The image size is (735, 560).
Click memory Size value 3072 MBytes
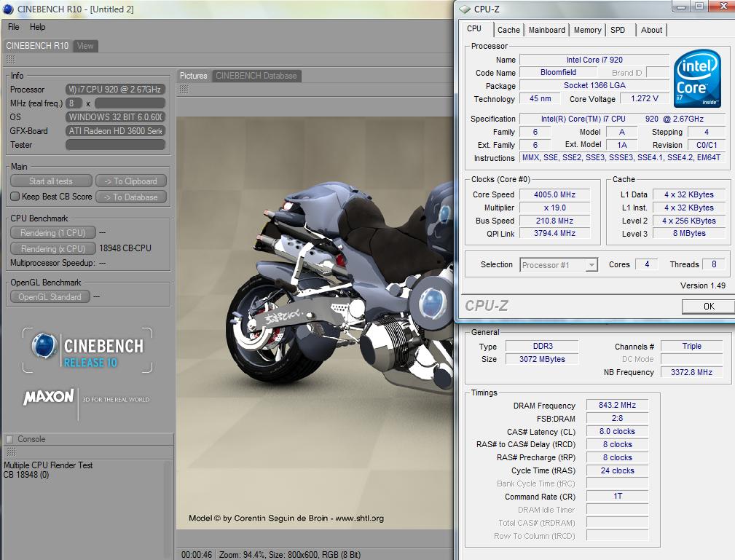tap(543, 359)
